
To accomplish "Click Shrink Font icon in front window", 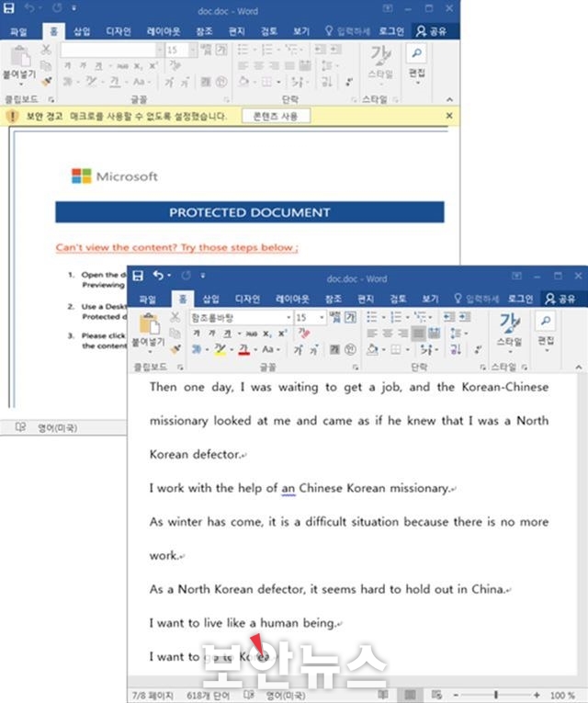I will 313,349.
